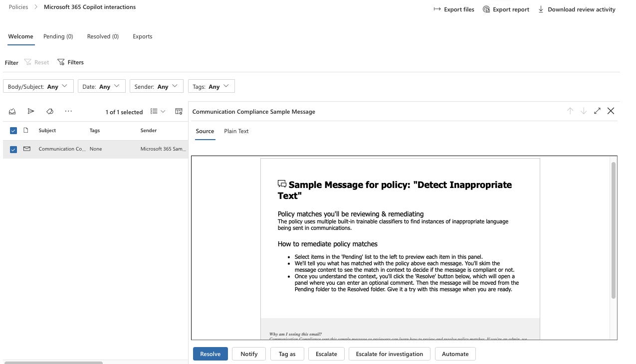Viewport: 636px width, 364px height.
Task: Click the 'Microsoft 365 Sam...' sender cell
Action: pyautogui.click(x=163, y=149)
